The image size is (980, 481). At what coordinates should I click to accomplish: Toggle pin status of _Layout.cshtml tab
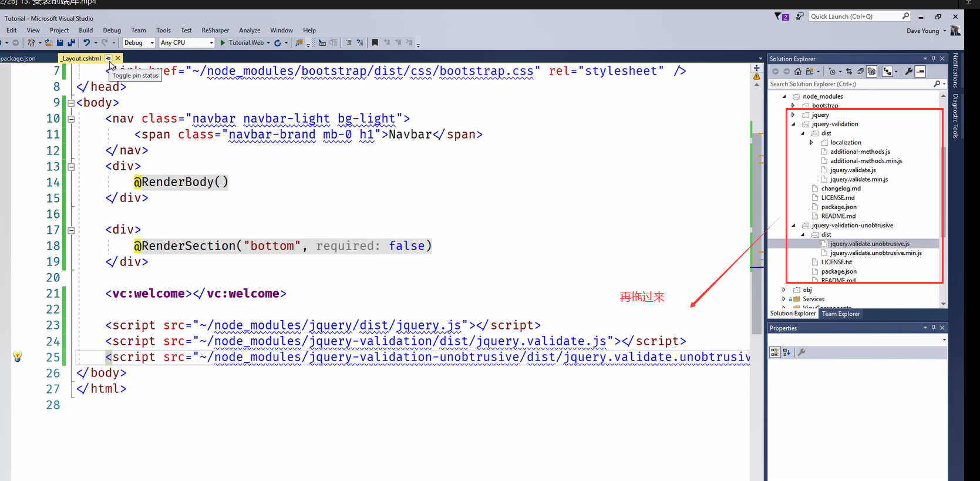click(x=109, y=58)
